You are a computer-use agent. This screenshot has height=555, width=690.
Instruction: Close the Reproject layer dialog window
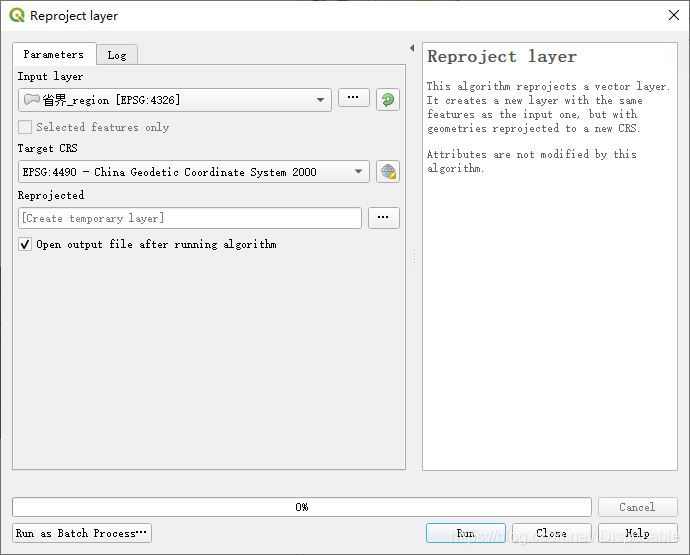pyautogui.click(x=674, y=15)
